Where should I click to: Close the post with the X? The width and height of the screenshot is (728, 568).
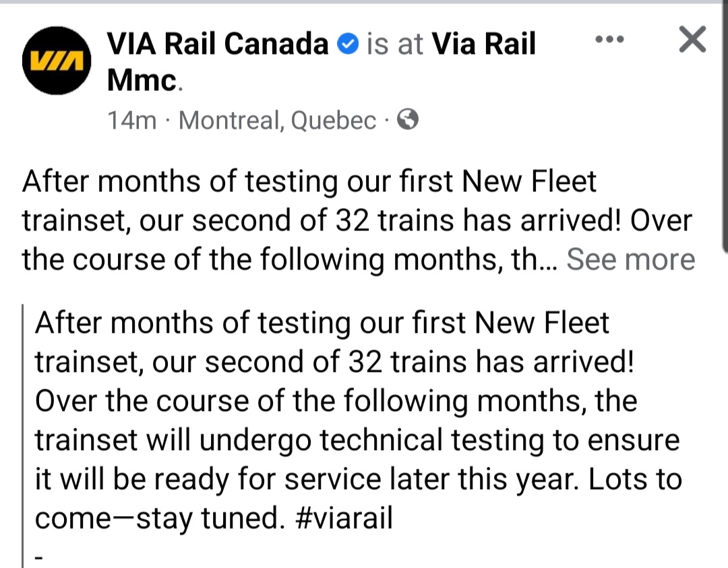tap(692, 40)
